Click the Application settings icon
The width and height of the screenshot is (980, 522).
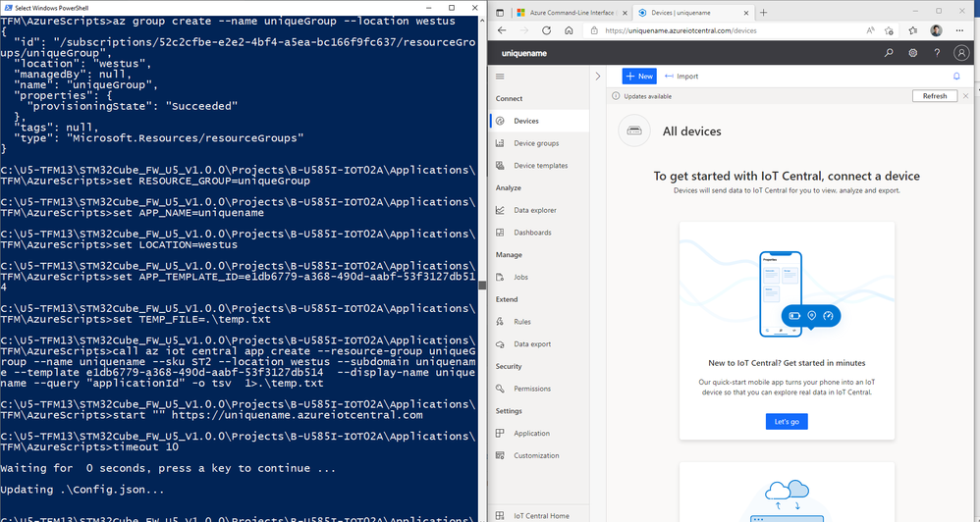pyautogui.click(x=500, y=434)
